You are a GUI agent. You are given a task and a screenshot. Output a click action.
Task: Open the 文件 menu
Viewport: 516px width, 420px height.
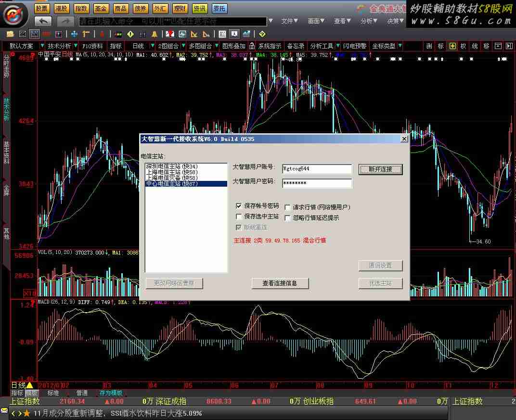tap(289, 21)
